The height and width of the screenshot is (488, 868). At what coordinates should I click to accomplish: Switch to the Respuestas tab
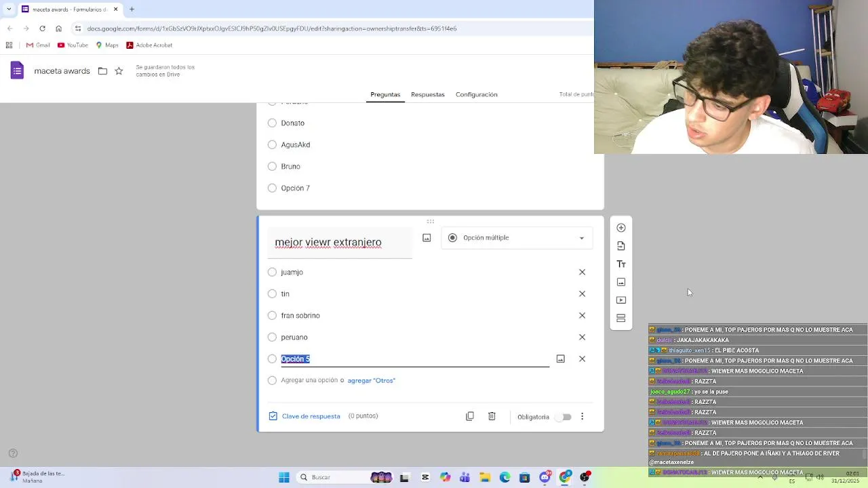click(428, 94)
